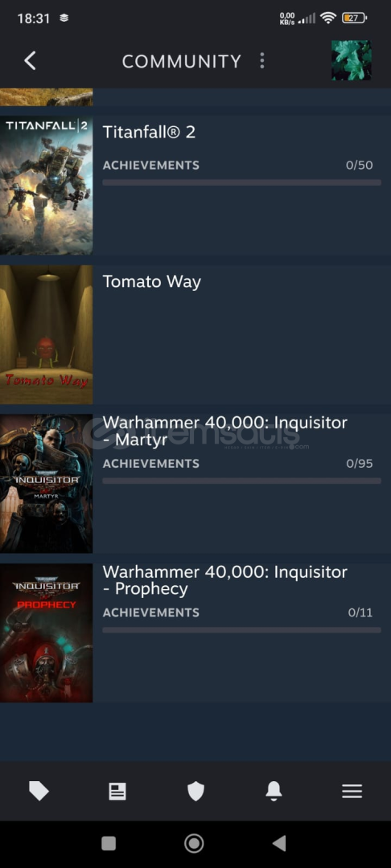Viewport: 391px width, 868px height.
Task: Tap the back arrow in header
Action: (x=31, y=61)
